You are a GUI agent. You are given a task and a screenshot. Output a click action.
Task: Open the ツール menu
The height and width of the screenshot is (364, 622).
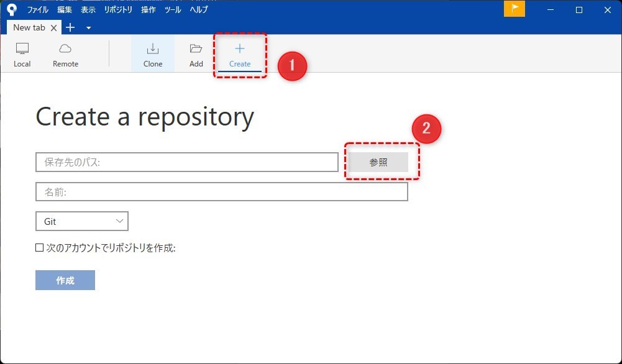pos(173,9)
